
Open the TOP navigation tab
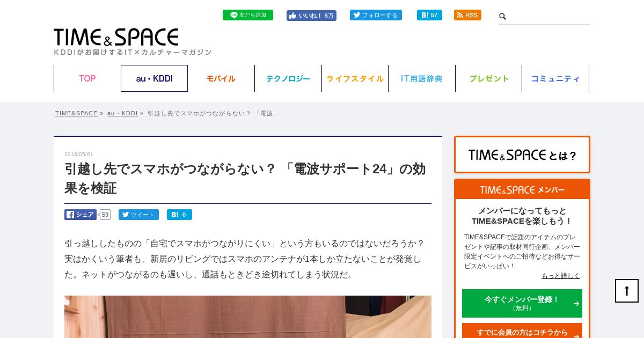point(87,78)
